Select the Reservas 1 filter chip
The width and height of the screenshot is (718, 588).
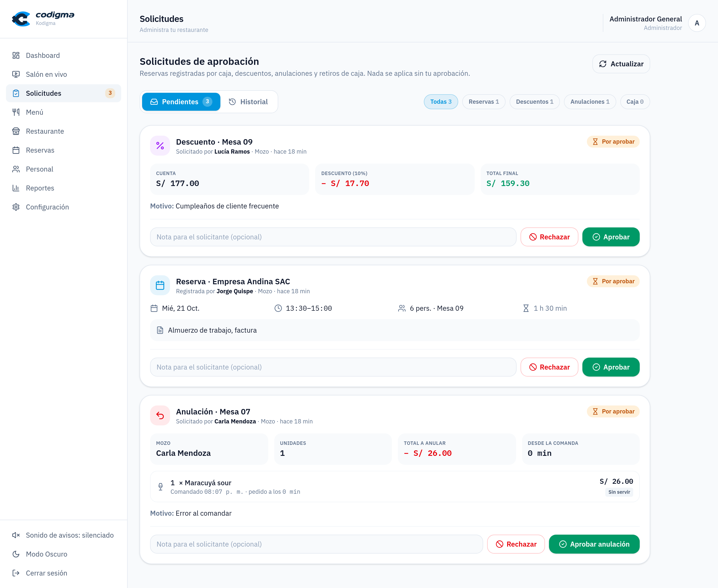pos(484,101)
